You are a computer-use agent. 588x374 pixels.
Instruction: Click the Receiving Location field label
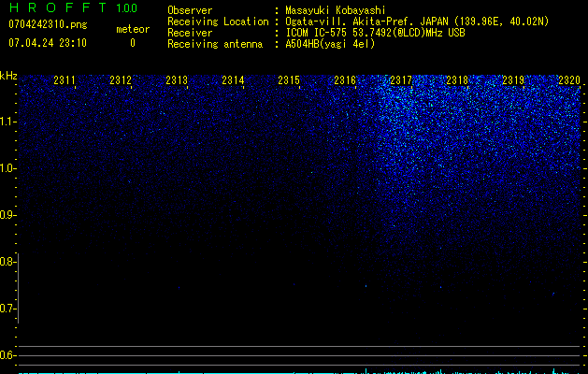tap(218, 22)
